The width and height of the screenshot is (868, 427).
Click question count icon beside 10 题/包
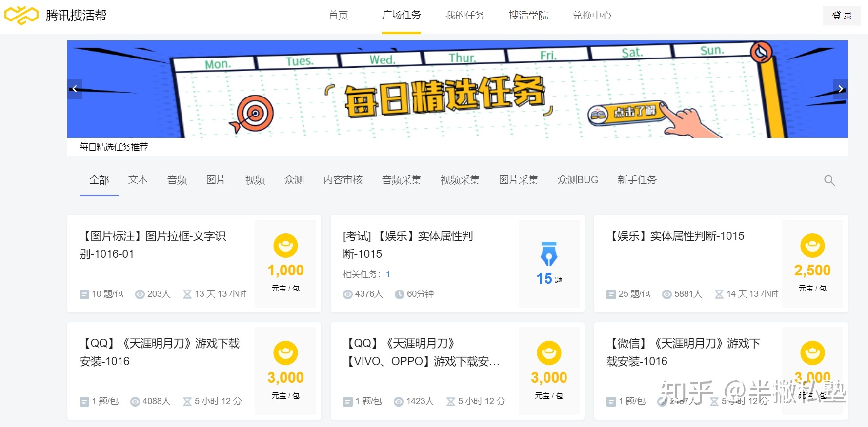tap(84, 294)
